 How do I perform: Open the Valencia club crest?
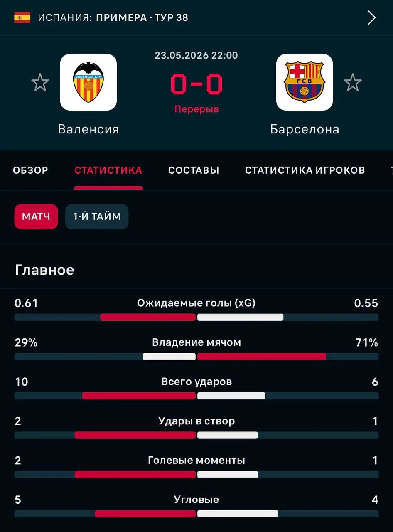pos(88,82)
